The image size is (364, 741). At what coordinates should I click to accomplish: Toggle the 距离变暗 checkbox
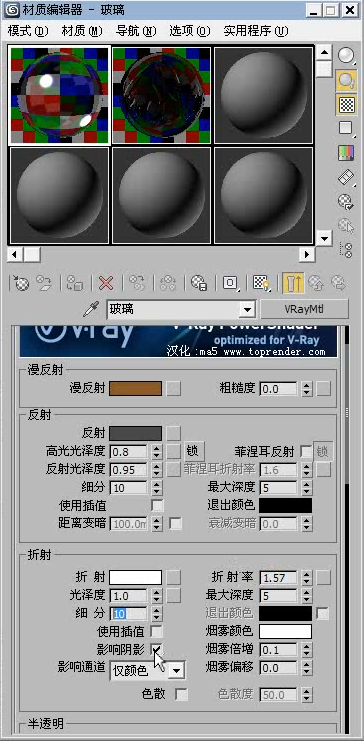[x=175, y=524]
